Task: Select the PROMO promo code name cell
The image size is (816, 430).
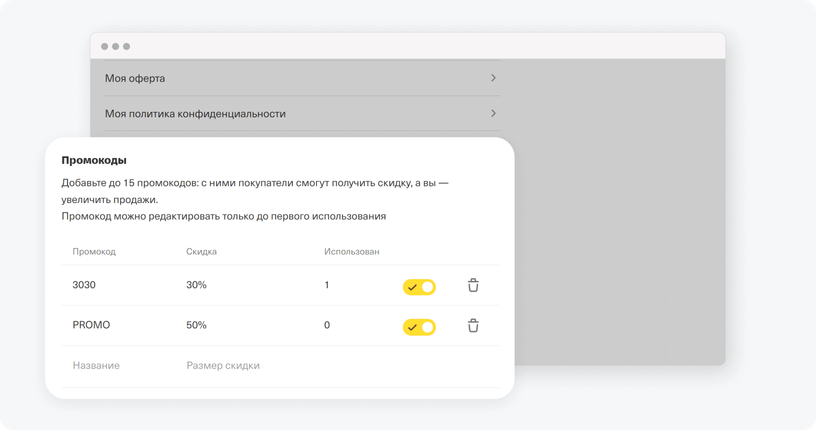Action: [x=91, y=325]
